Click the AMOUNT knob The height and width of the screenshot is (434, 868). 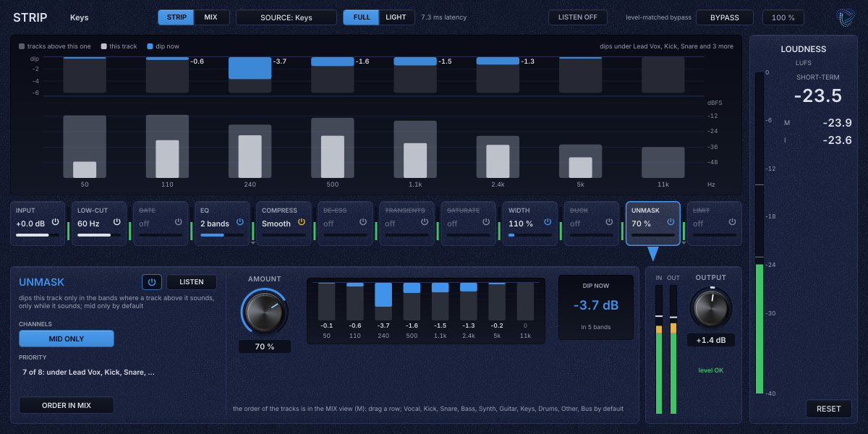pos(264,312)
